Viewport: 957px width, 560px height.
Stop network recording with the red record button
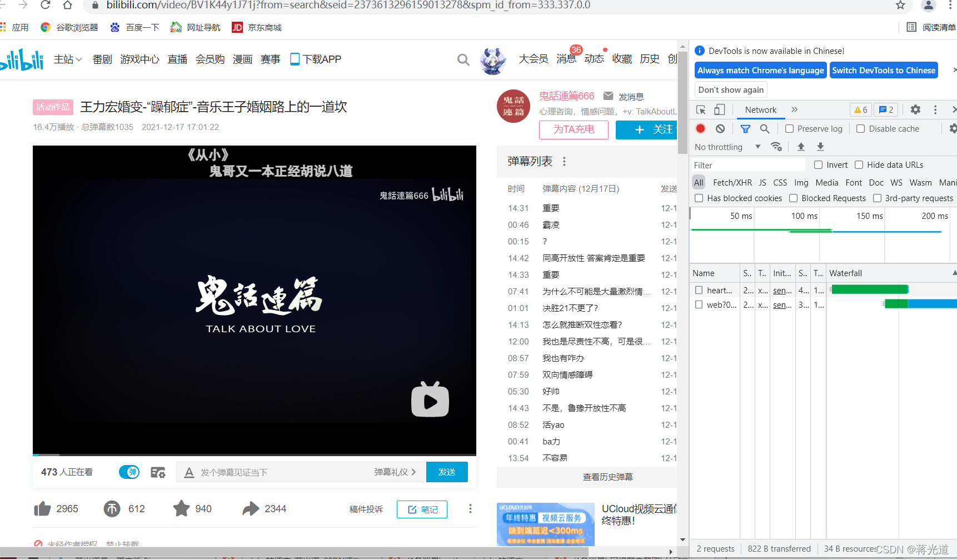[x=700, y=128]
